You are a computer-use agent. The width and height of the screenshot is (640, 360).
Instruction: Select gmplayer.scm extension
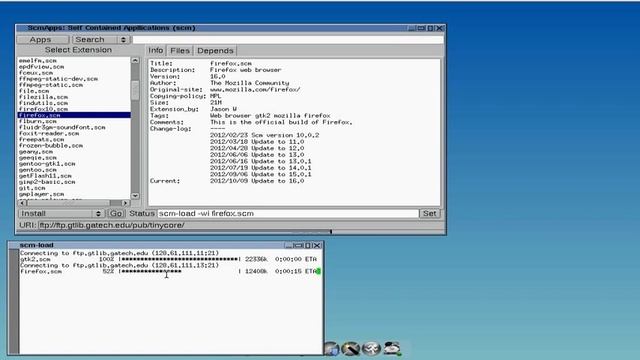[74, 194]
